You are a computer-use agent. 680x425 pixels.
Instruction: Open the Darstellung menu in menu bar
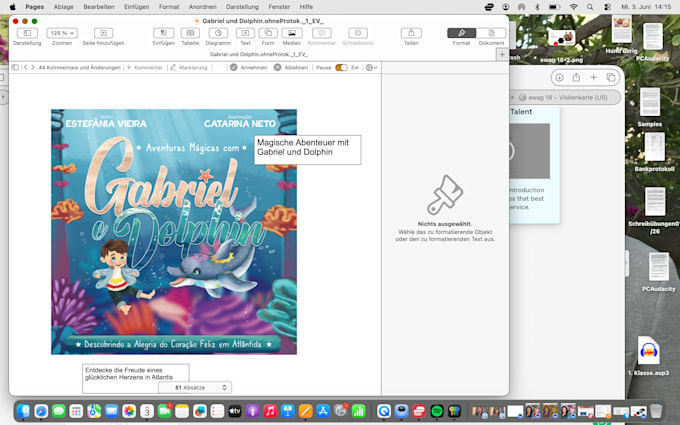click(x=242, y=7)
